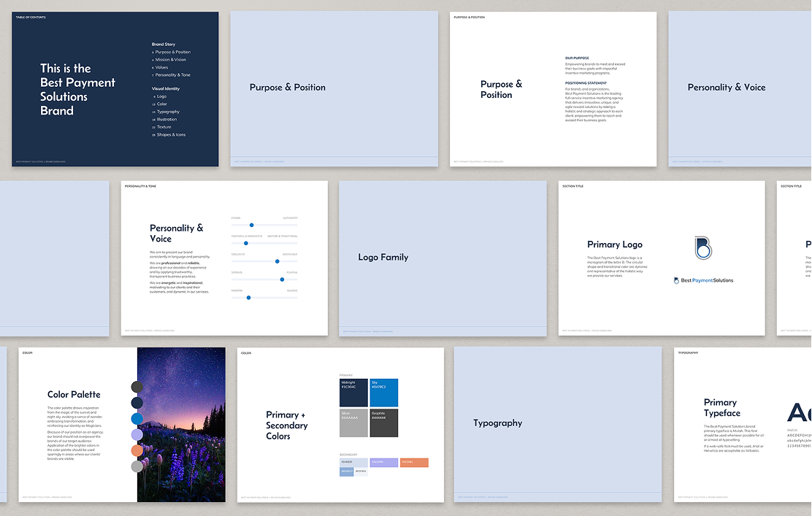
Task: Click 'Texture' contents entry
Action: (x=164, y=127)
